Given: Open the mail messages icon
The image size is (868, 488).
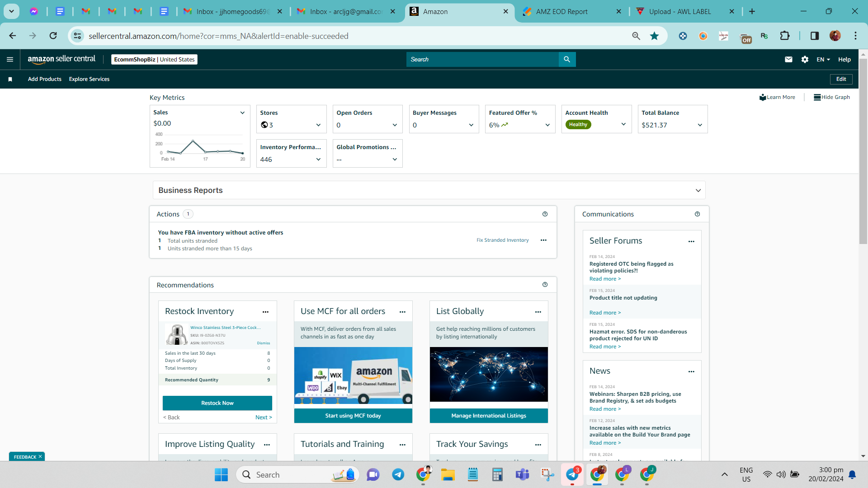Looking at the screenshot, I should [788, 59].
